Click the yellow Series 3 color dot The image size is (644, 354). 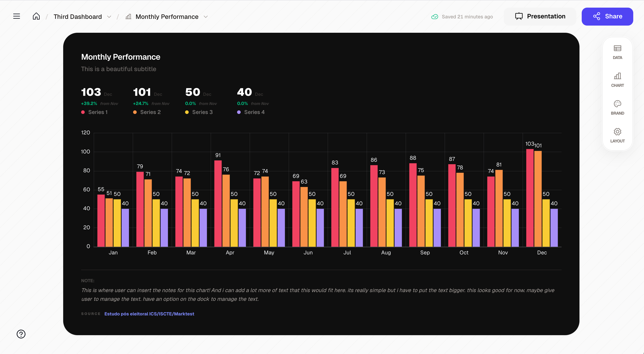tap(187, 112)
